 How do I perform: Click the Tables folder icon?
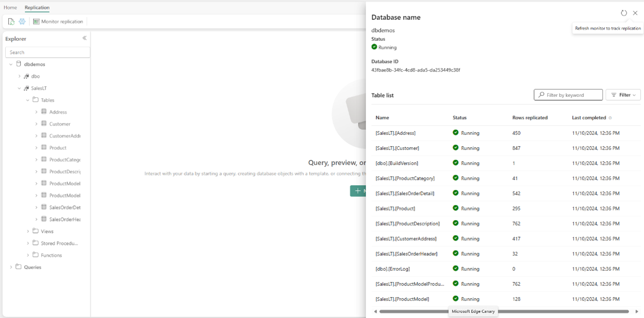click(35, 99)
